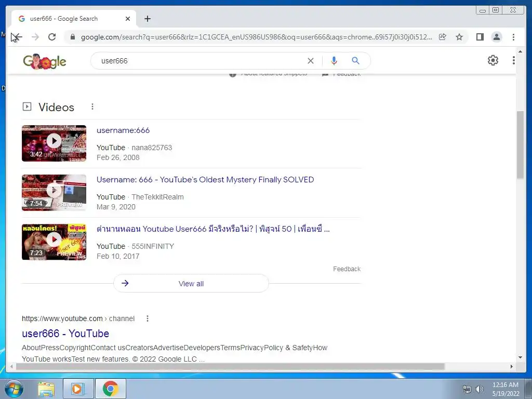Viewport: 532px width, 399px height.
Task: Open the username:666 video link
Action: coord(123,130)
